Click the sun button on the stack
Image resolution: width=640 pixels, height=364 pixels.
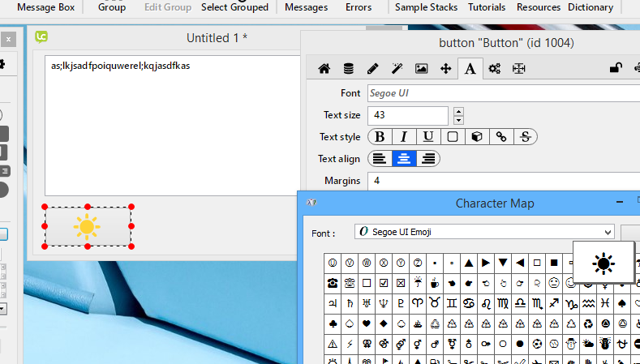tap(88, 226)
